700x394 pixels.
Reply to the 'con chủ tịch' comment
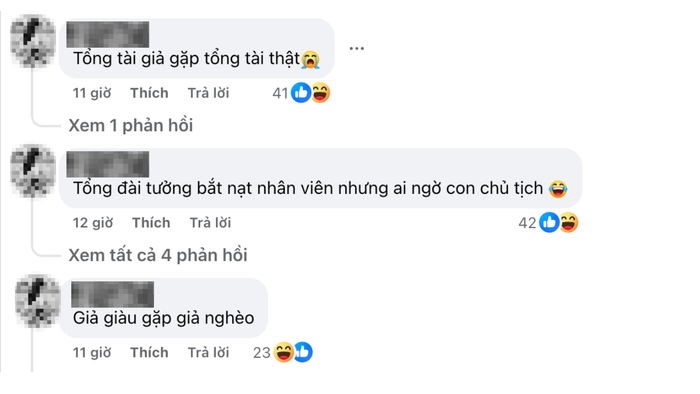210,222
